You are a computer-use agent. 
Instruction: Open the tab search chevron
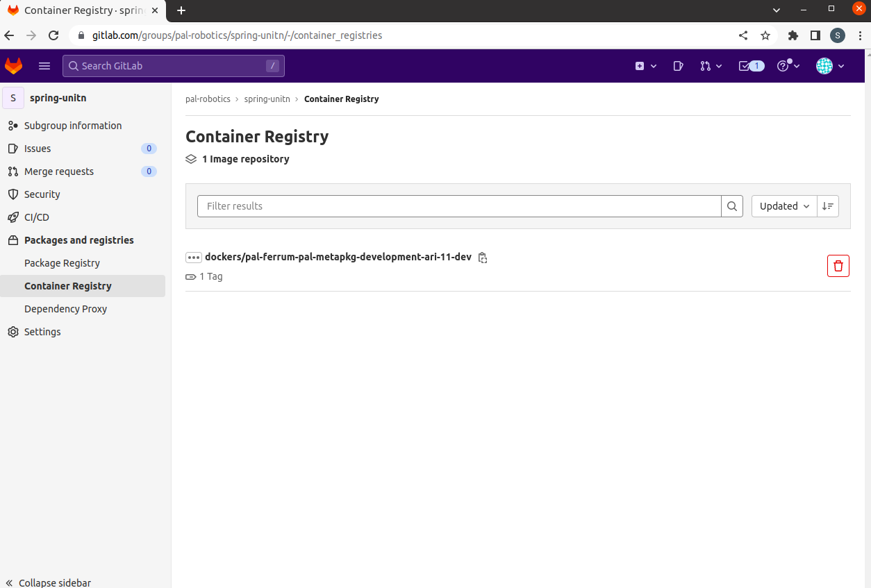pos(777,10)
